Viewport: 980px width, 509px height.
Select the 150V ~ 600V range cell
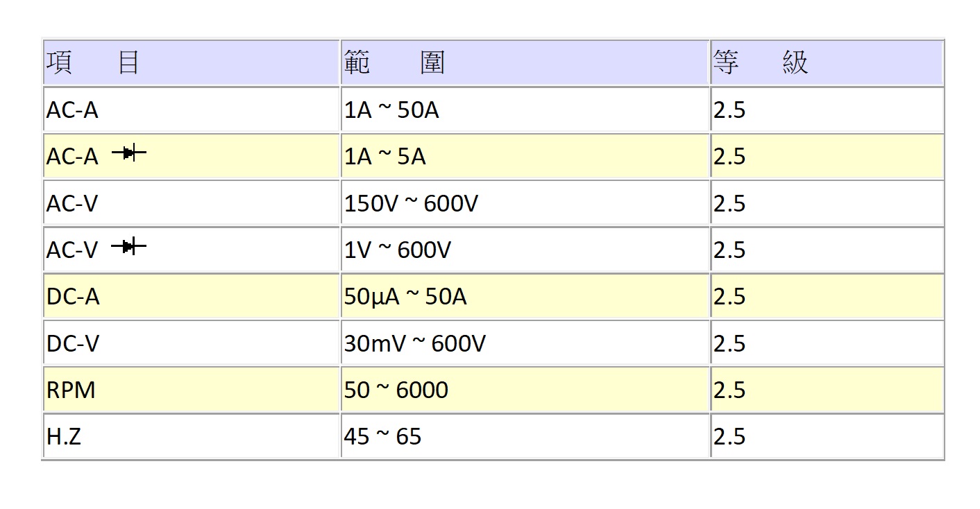411,204
